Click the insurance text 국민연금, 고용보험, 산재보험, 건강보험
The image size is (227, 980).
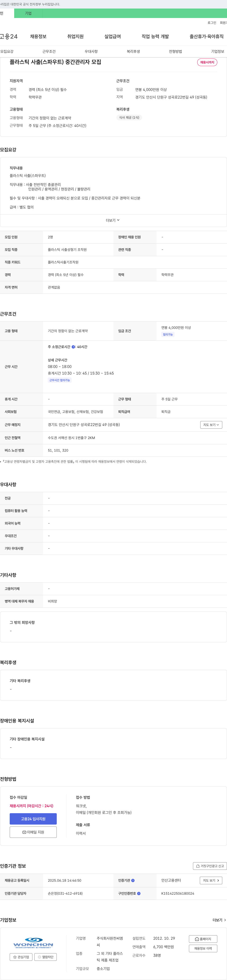75,412
